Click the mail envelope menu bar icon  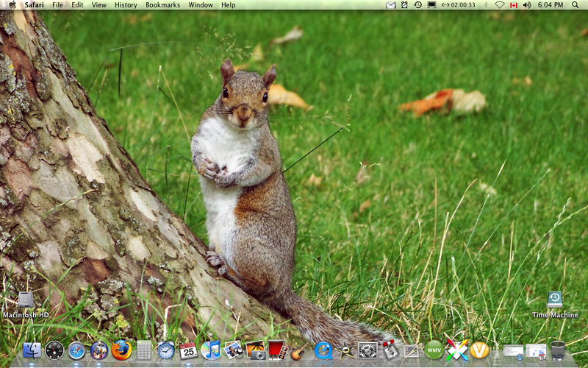[391, 5]
